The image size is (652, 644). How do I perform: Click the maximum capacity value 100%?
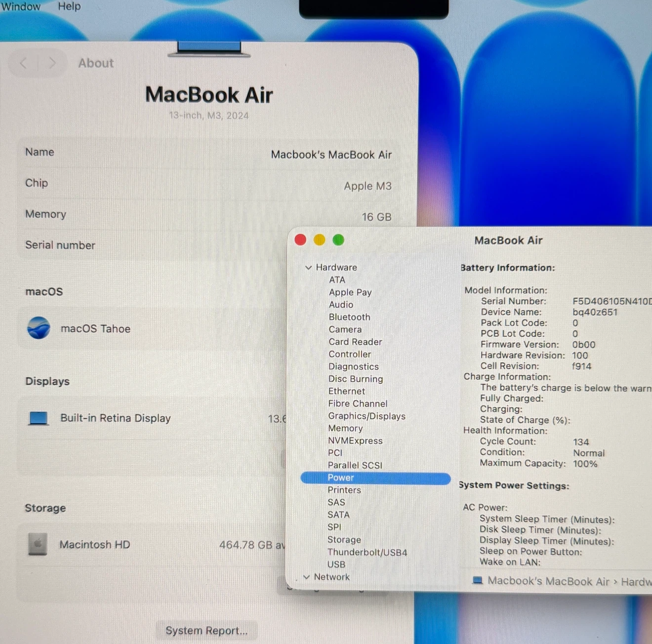pyautogui.click(x=585, y=464)
